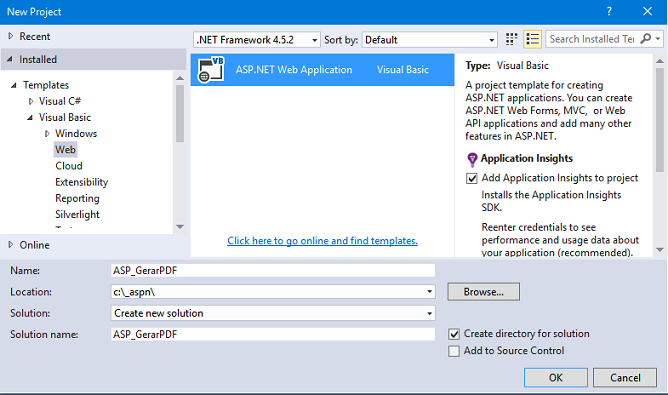This screenshot has width=668, height=395.
Task: Click description pane scrollbar down arrow
Action: (660, 250)
